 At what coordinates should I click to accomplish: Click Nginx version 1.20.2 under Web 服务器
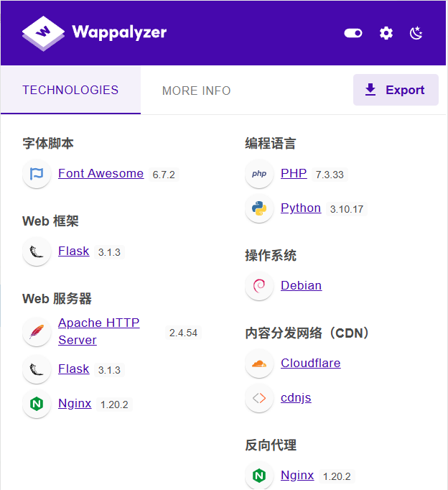(114, 405)
